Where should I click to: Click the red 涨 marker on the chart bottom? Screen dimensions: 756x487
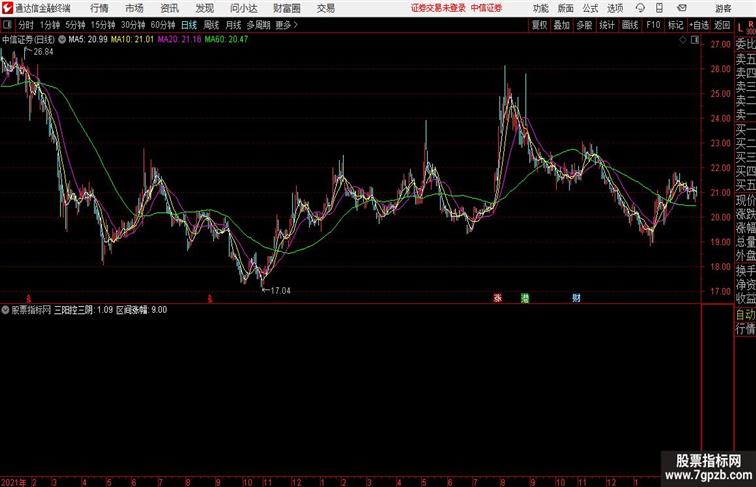point(498,298)
